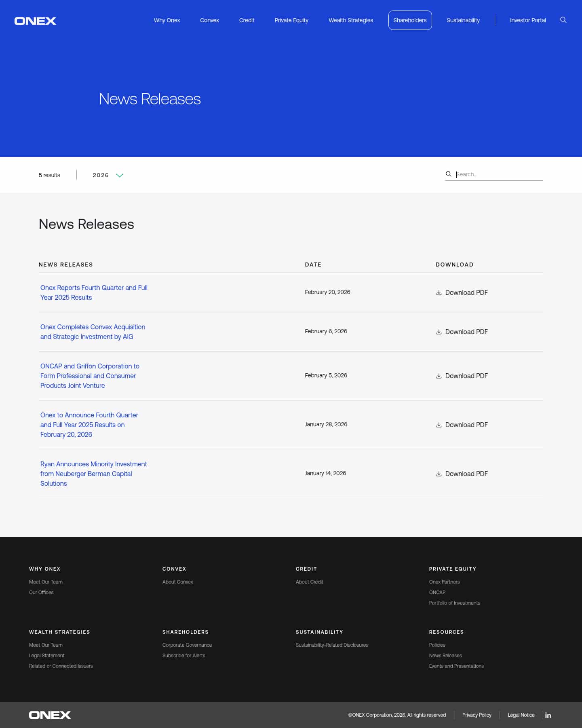This screenshot has height=728, width=582.
Task: Click the January 14, 2026 date cell
Action: tap(325, 473)
